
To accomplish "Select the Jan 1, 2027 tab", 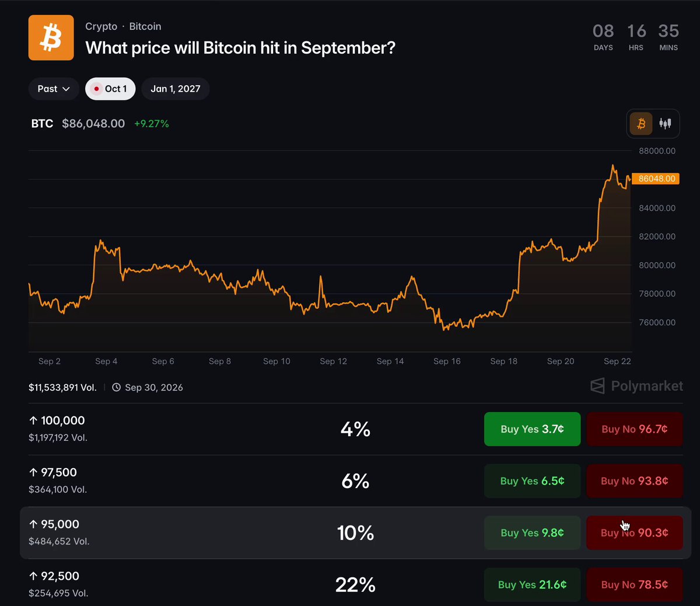I will [x=176, y=89].
